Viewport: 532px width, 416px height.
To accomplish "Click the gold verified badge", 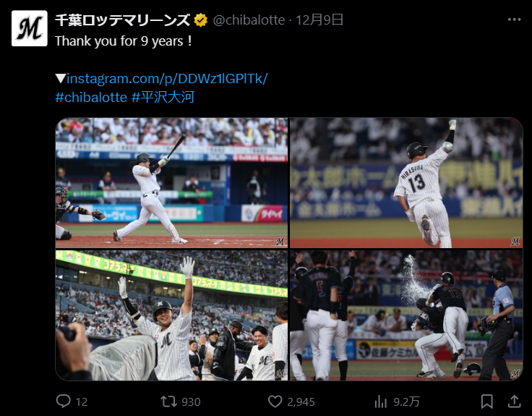I will click(201, 20).
